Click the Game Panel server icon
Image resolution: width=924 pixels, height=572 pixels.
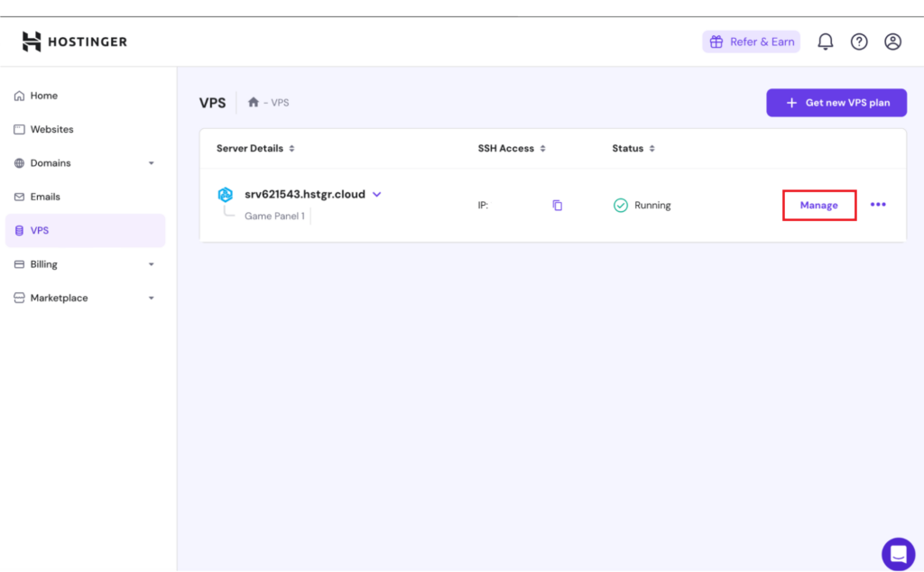pyautogui.click(x=225, y=194)
